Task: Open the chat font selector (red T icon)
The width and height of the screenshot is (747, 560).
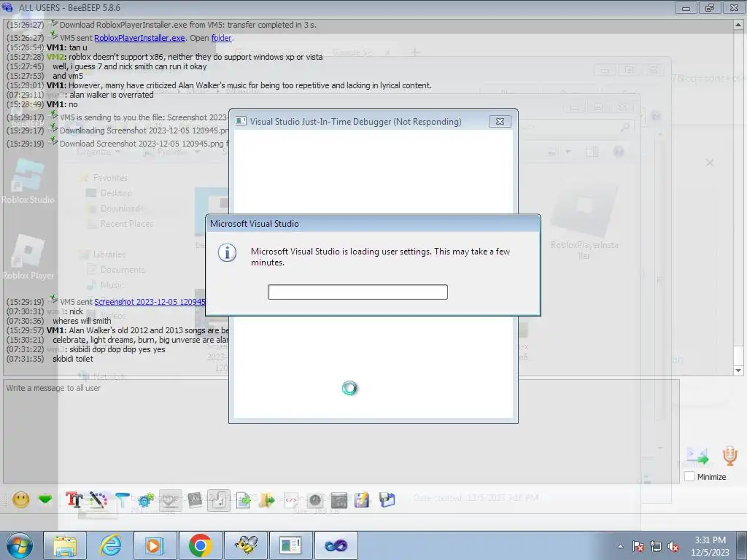Action: pos(74,499)
